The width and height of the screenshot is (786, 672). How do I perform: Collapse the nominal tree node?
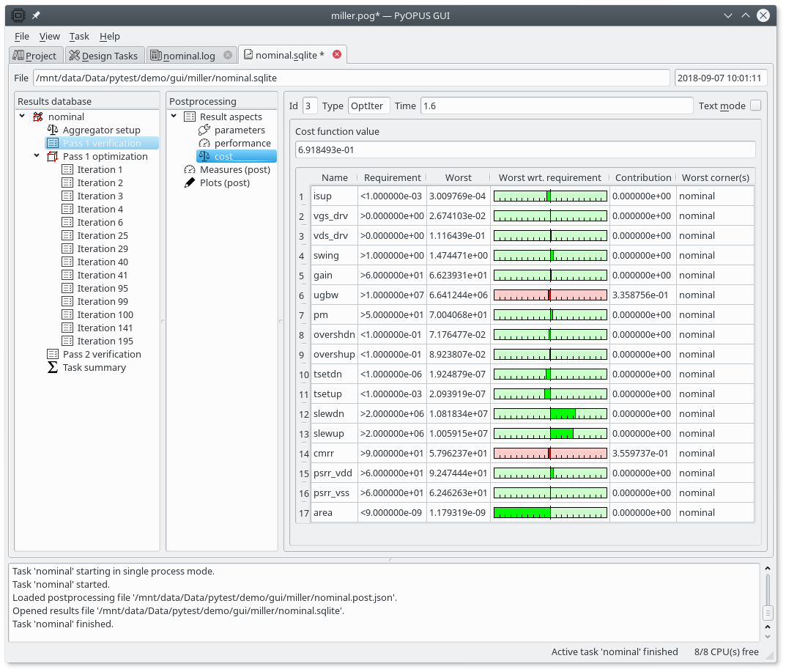(23, 117)
